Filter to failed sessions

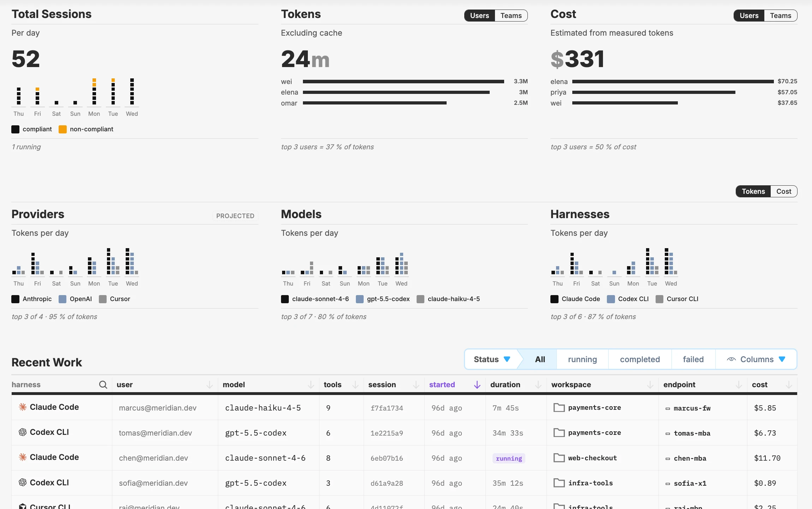click(693, 359)
